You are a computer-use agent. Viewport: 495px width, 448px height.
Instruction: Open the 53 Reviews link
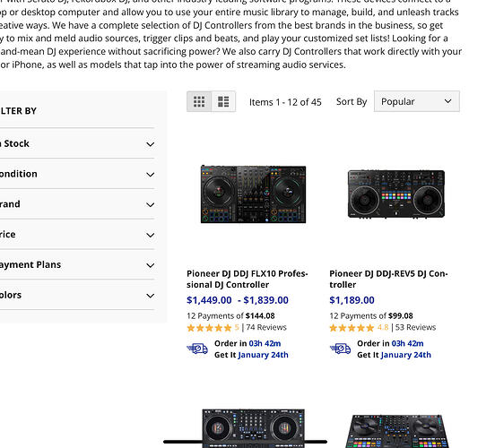point(415,327)
